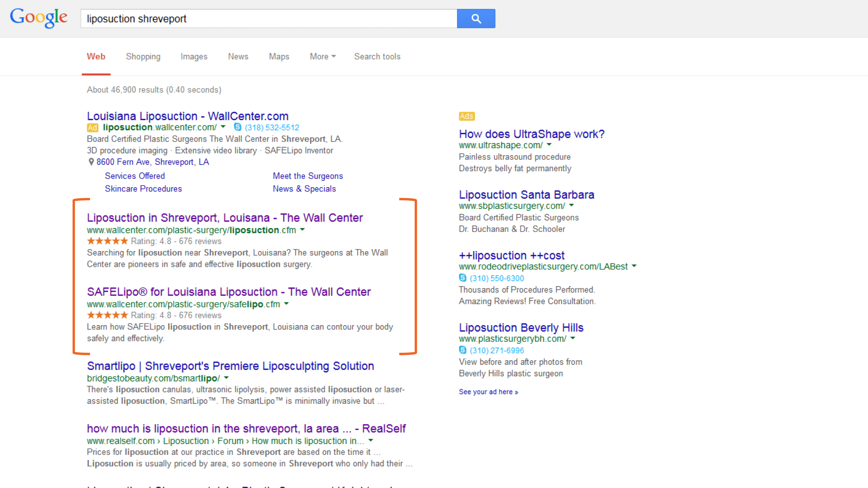Click the map pin by 8600 Fern Ave
Screen dimensions: 868x488
click(91, 162)
